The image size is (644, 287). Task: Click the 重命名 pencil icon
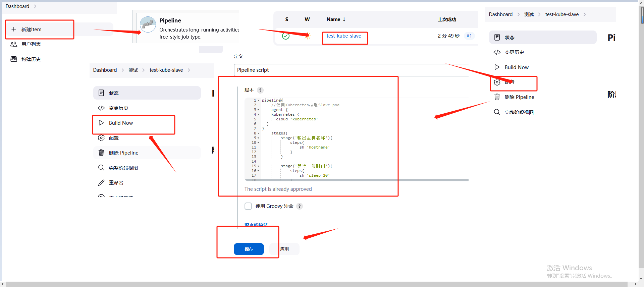(x=101, y=183)
